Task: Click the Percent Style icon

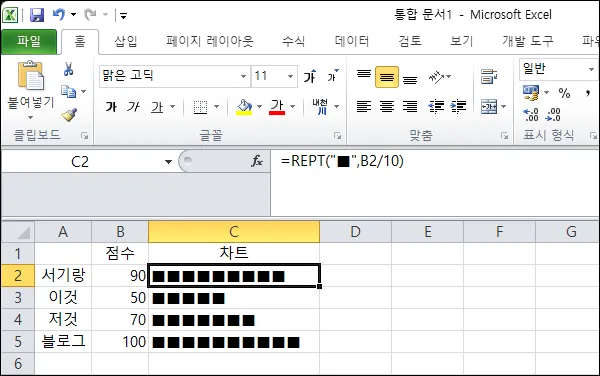Action: [564, 93]
